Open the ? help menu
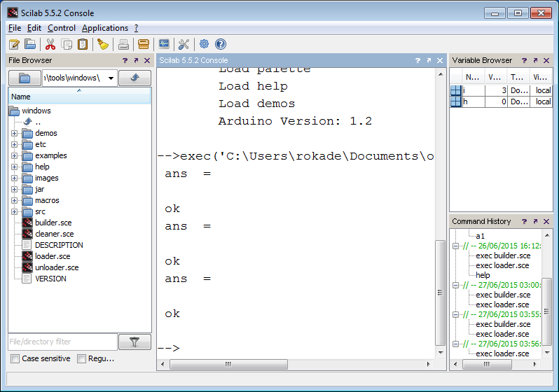559x392 pixels. 136,28
